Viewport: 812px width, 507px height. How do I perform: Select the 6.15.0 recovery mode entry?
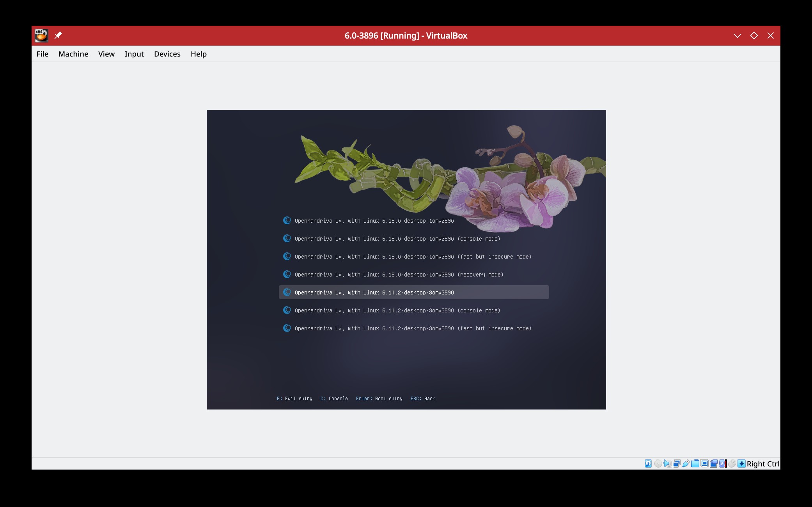(x=414, y=275)
